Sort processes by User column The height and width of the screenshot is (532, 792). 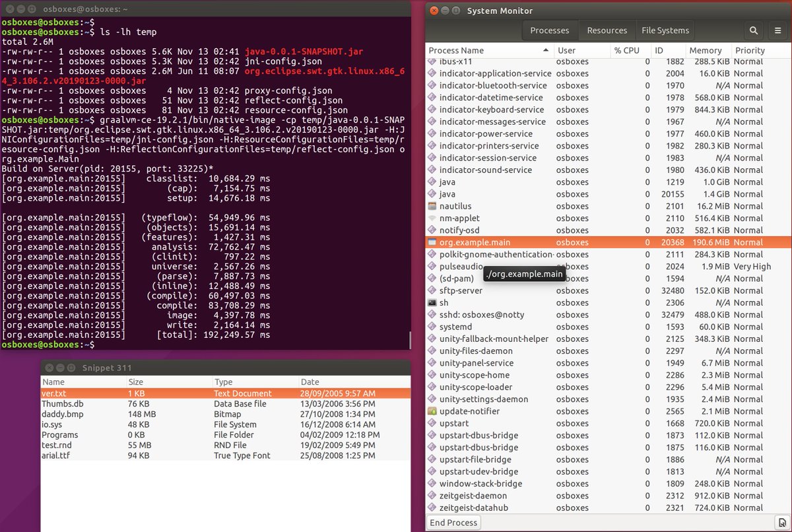tap(582, 50)
